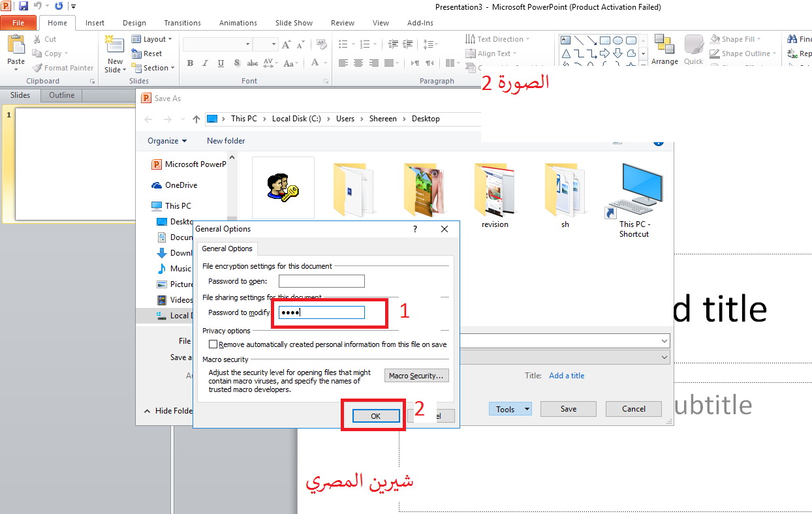Go up one folder in Save As

click(x=196, y=119)
